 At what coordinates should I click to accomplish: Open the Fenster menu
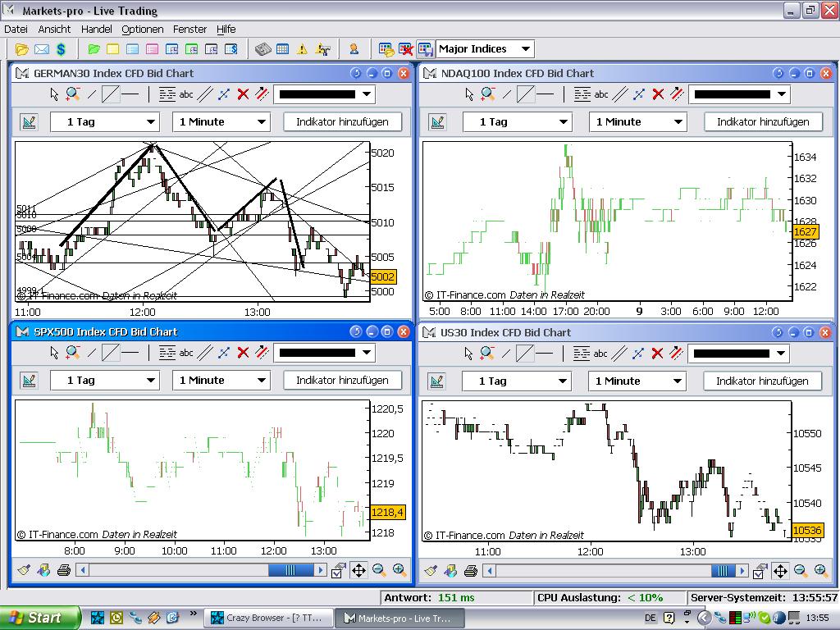[189, 29]
